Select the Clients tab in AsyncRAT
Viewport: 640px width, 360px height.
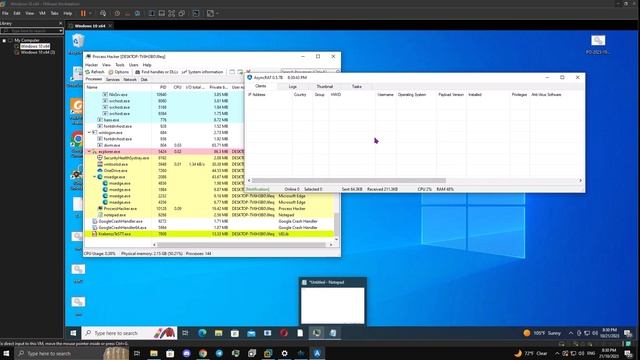point(260,86)
